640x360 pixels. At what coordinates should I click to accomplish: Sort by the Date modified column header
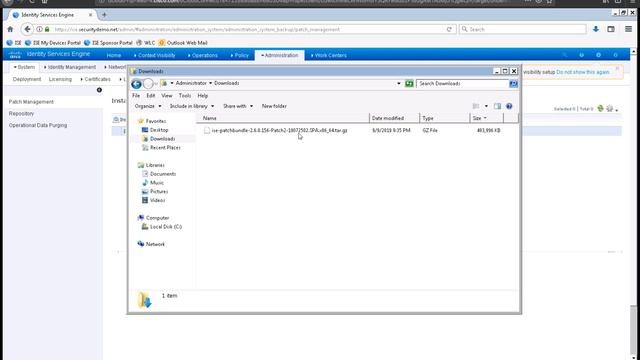coord(394,118)
